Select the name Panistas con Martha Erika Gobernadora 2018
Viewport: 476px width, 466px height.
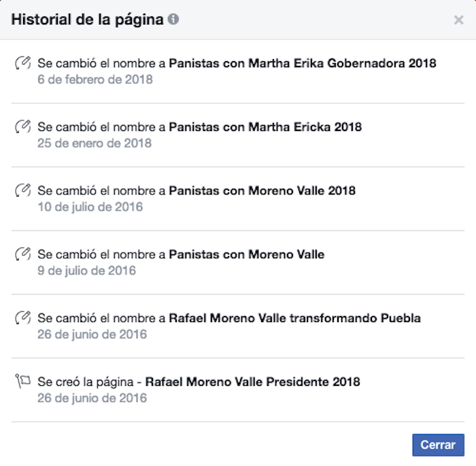(x=303, y=64)
